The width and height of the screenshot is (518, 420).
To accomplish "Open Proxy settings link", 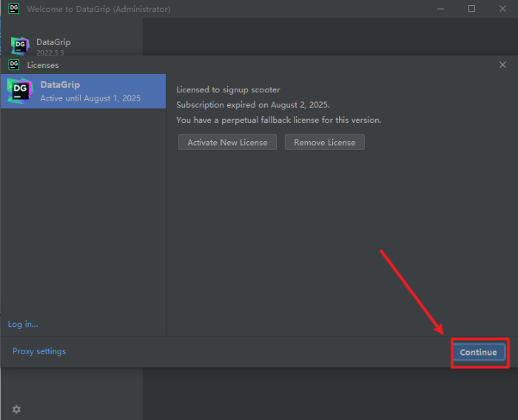I will click(x=39, y=351).
